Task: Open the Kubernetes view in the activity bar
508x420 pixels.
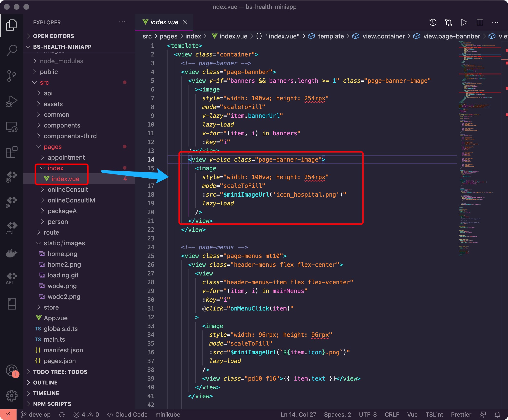Action: coord(11,177)
